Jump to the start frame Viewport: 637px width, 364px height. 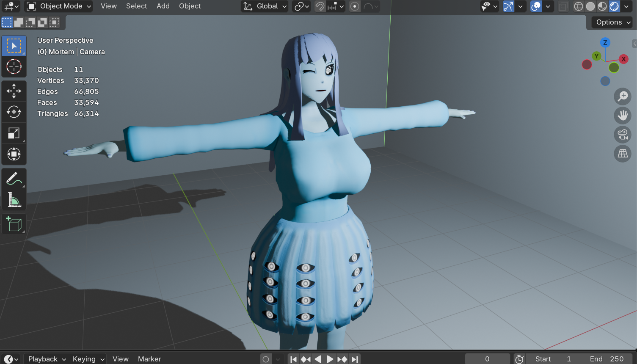pos(293,359)
